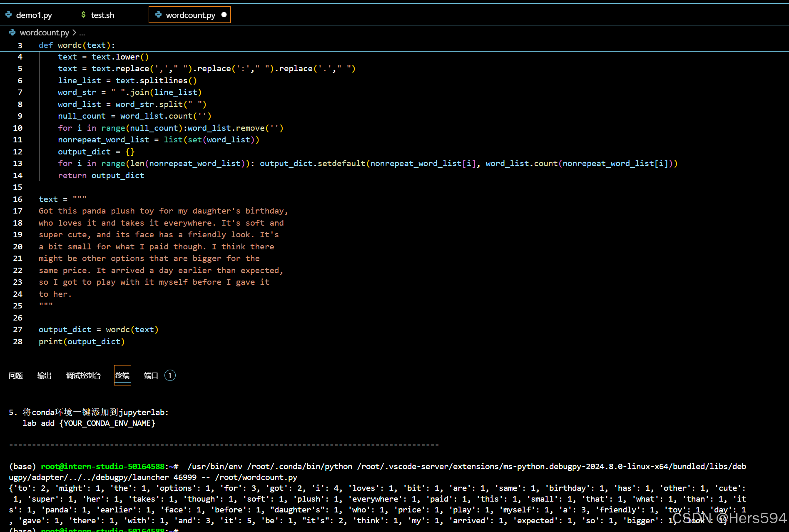Click the Python icon on the wordcount.py tab
The width and height of the screenshot is (789, 532).
(158, 15)
